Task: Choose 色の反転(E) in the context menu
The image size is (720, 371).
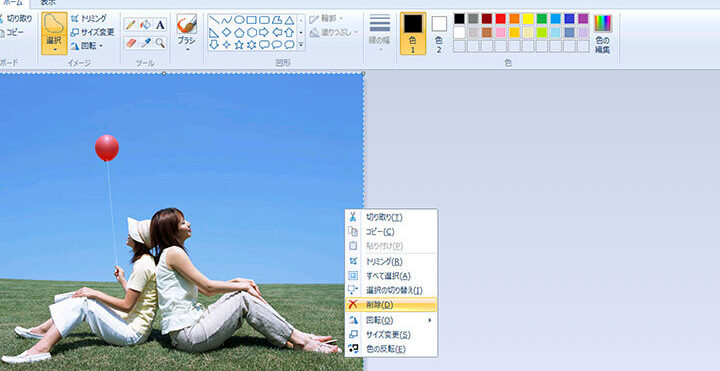Action: point(391,349)
